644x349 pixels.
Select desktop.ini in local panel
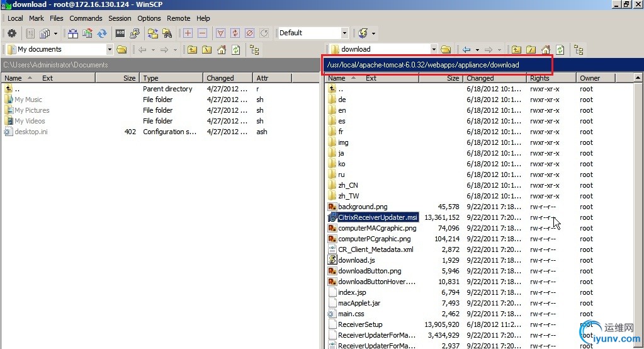click(x=31, y=132)
